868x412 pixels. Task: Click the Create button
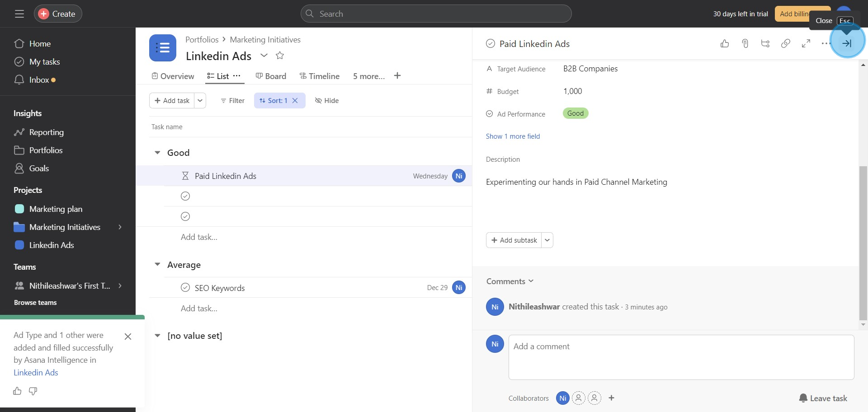[x=58, y=14]
